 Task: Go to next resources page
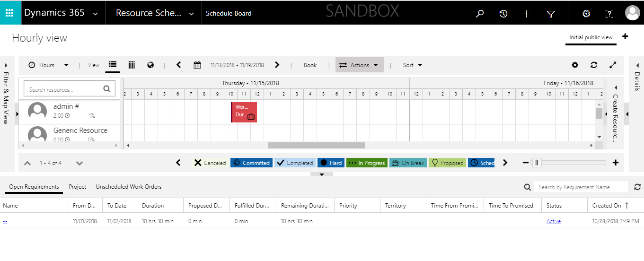pos(79,163)
